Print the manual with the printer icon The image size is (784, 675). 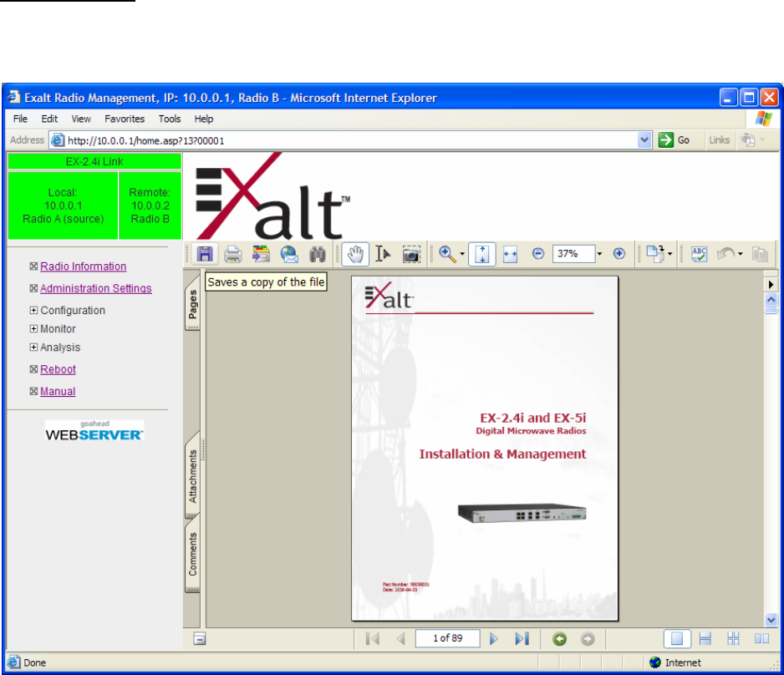[x=232, y=254]
